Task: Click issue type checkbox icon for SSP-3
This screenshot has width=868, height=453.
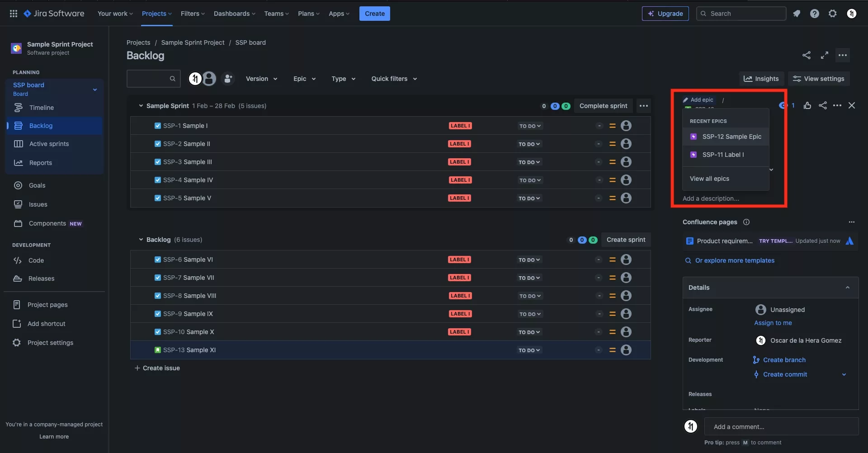Action: pos(158,162)
